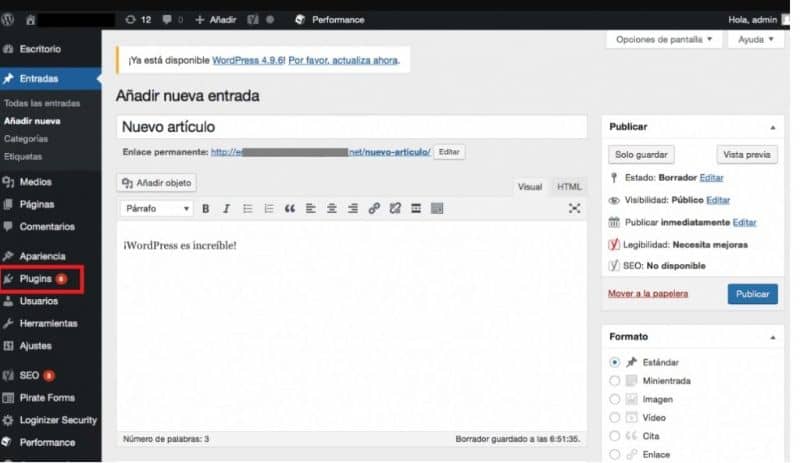This screenshot has height=463, width=800.
Task: Click Añadir objeto media button
Action: [x=157, y=183]
